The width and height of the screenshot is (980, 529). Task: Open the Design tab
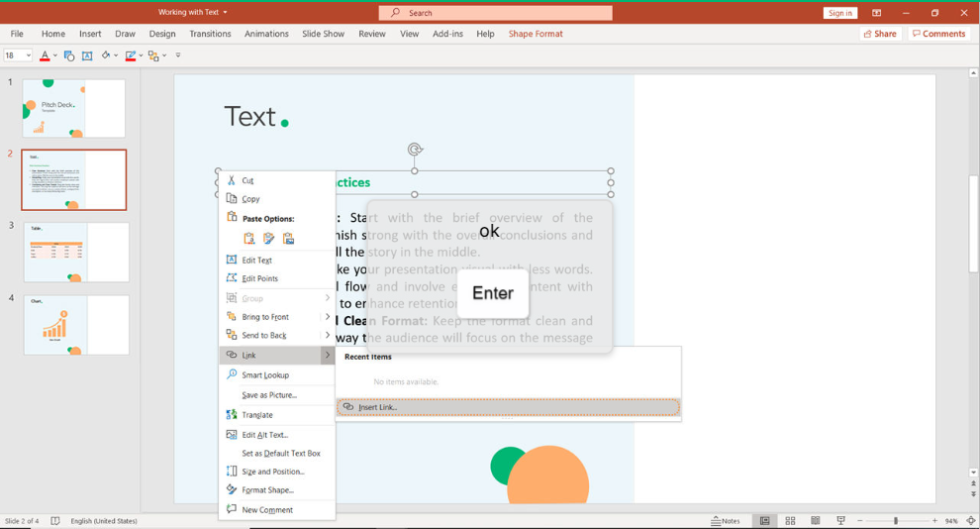tap(162, 34)
